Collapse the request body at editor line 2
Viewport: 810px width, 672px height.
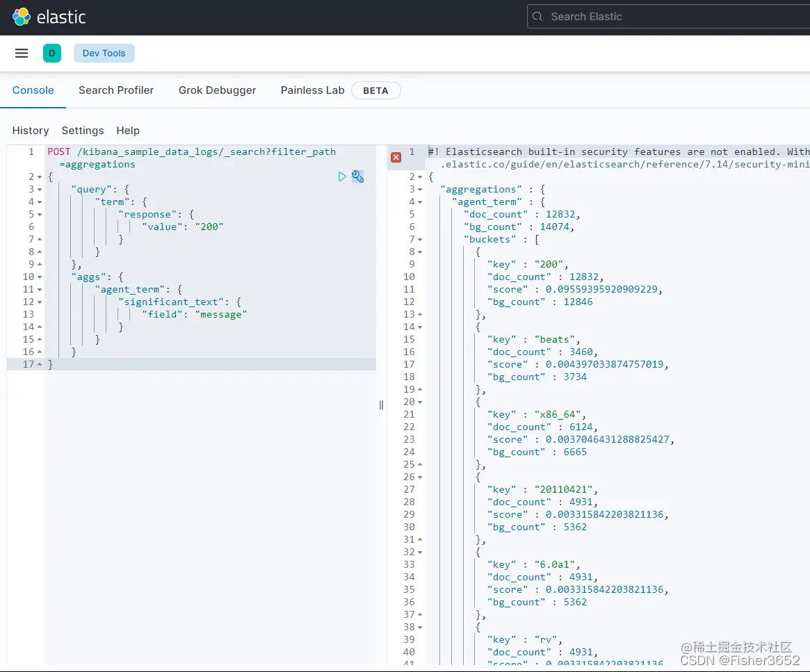click(x=40, y=177)
